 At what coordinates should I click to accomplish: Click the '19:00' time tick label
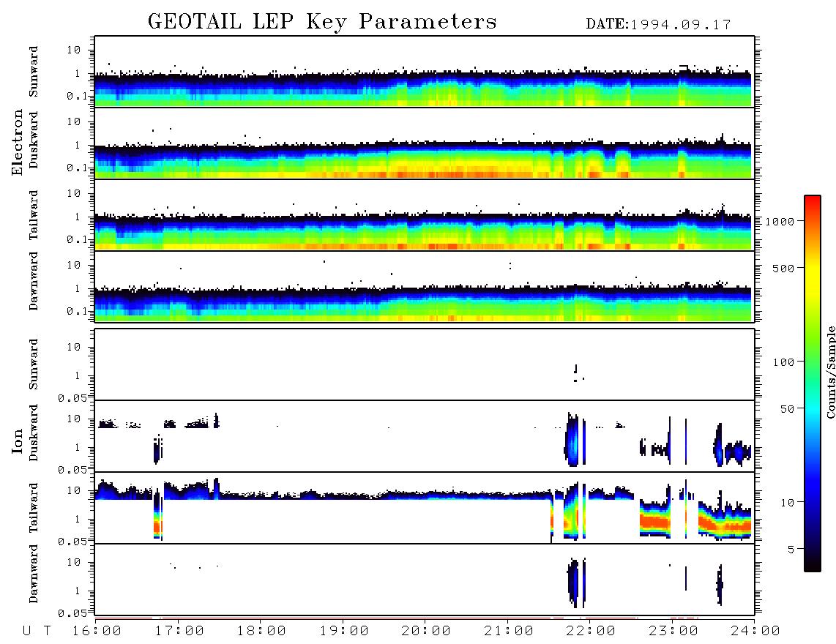click(344, 632)
